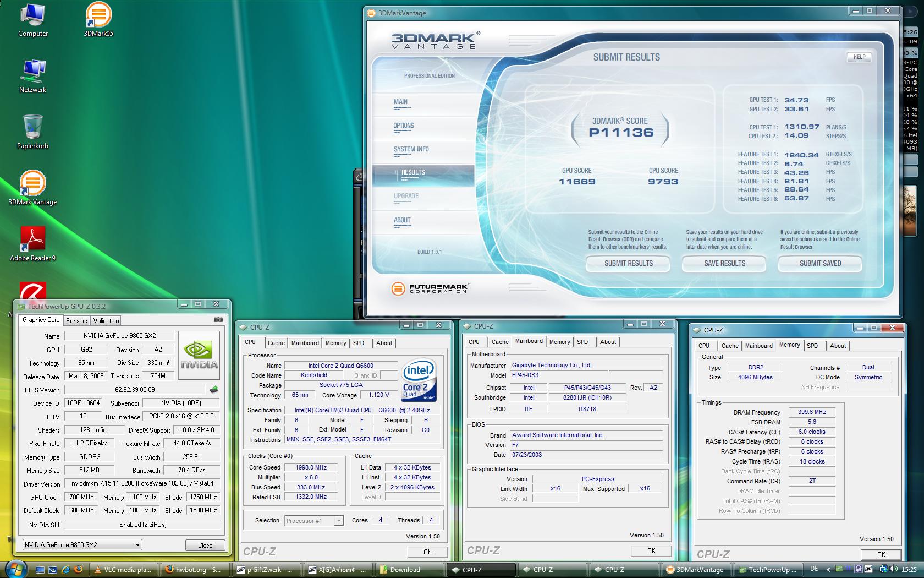
Task: Click the GPU-Z BIOS save chip icon
Action: (214, 390)
